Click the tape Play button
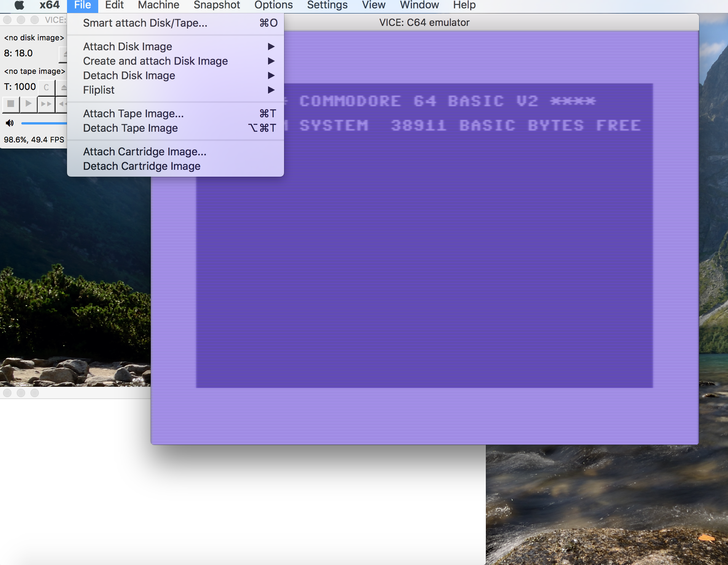Image resolution: width=728 pixels, height=565 pixels. click(29, 104)
